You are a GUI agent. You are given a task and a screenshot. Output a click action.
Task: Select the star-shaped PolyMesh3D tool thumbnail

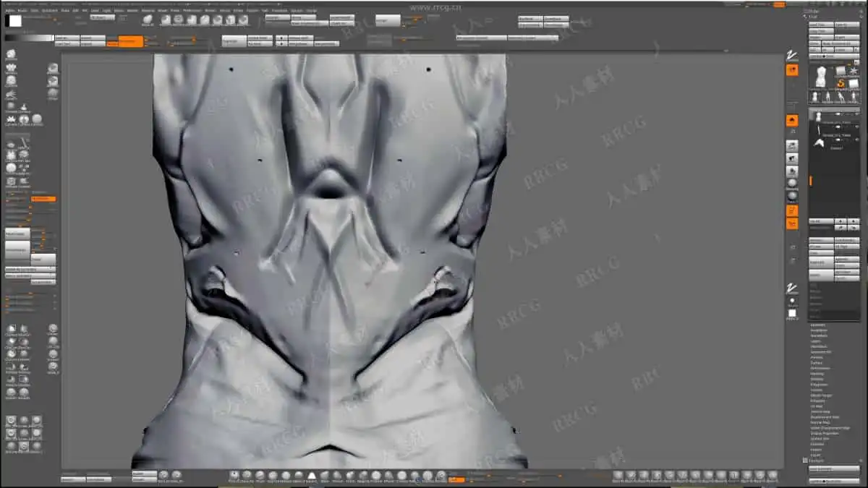853,70
